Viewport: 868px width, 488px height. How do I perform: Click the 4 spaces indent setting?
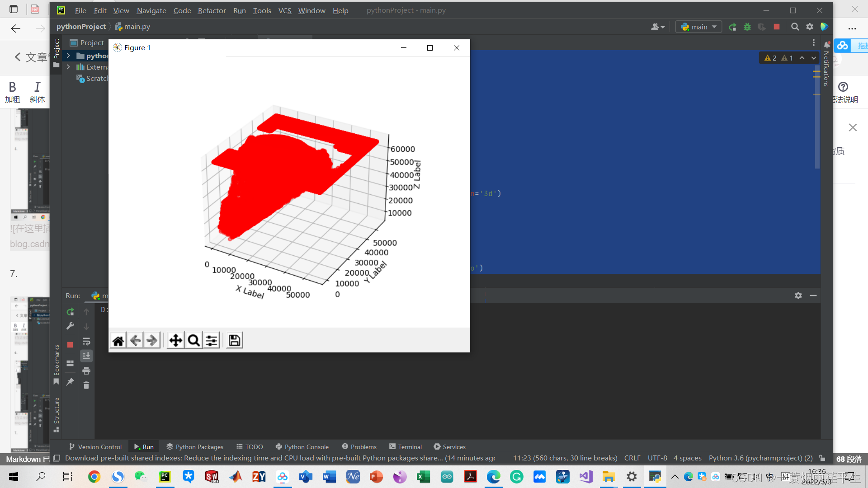click(687, 458)
